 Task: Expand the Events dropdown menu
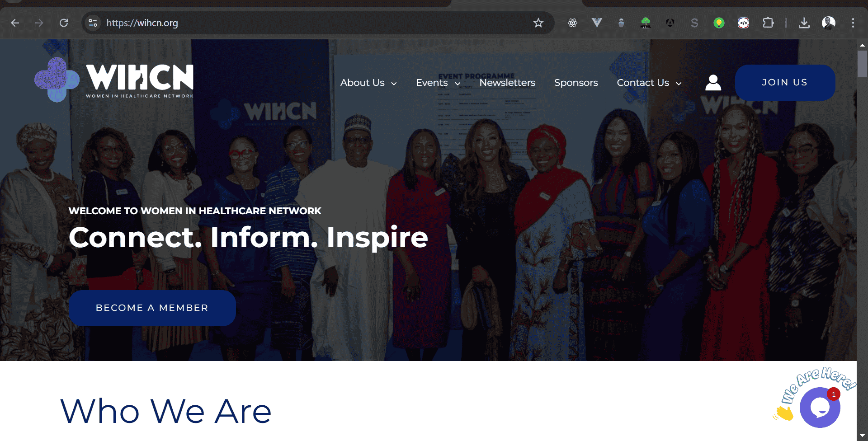(438, 83)
